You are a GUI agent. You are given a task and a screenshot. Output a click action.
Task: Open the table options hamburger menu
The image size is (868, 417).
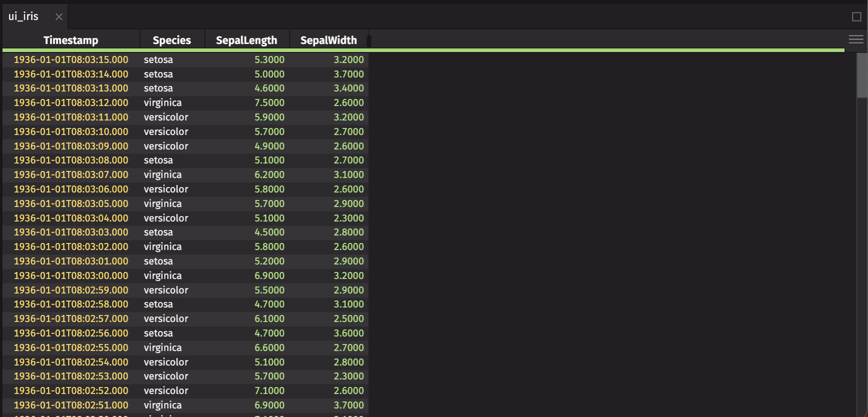(855, 39)
